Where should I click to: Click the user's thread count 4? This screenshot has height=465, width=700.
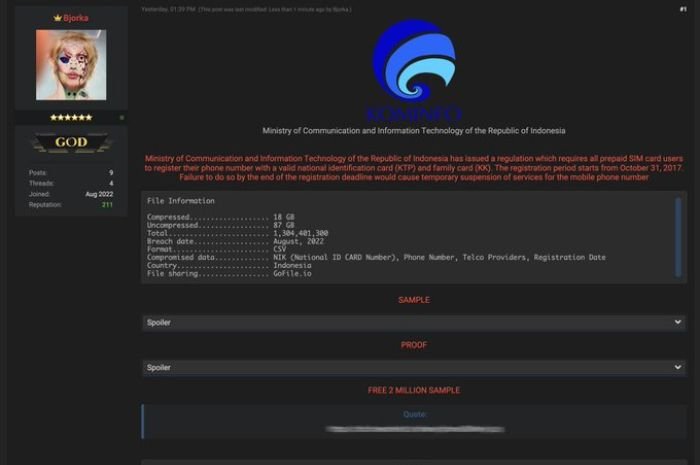pyautogui.click(x=110, y=183)
